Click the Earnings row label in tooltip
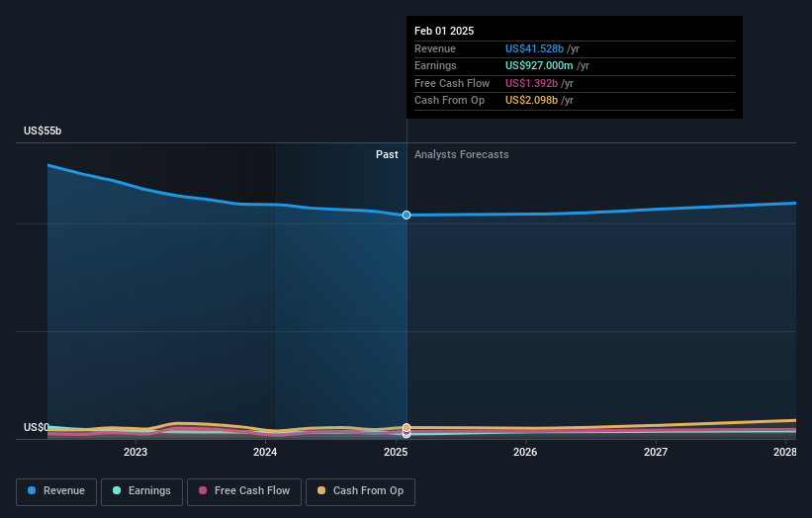The width and height of the screenshot is (812, 518). pyautogui.click(x=435, y=65)
